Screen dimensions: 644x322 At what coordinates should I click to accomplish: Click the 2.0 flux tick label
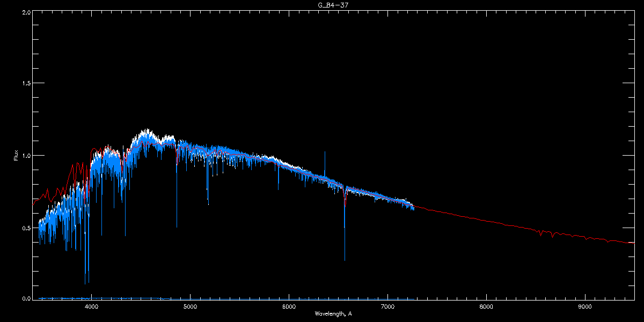(x=25, y=12)
